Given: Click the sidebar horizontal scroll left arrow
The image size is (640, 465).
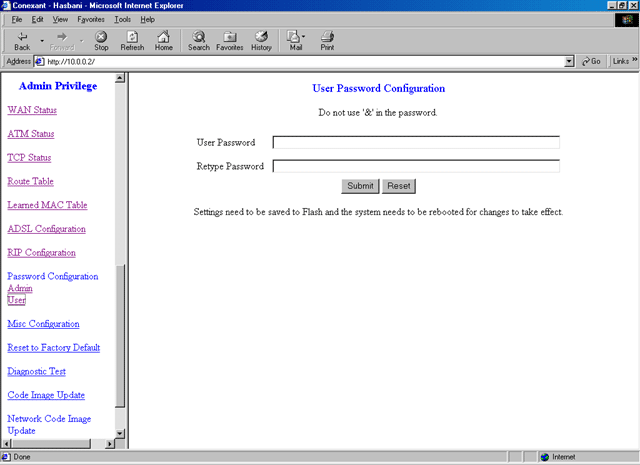Looking at the screenshot, I should pyautogui.click(x=6, y=443).
